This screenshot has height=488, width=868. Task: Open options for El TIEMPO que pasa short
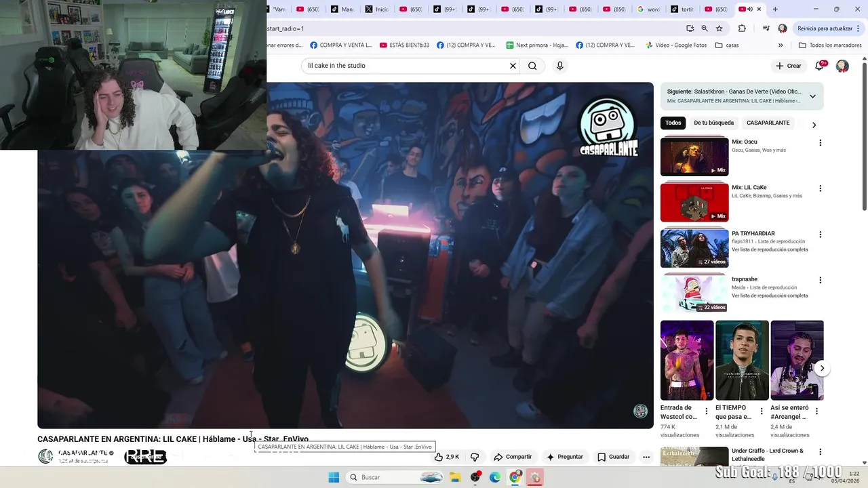click(762, 411)
